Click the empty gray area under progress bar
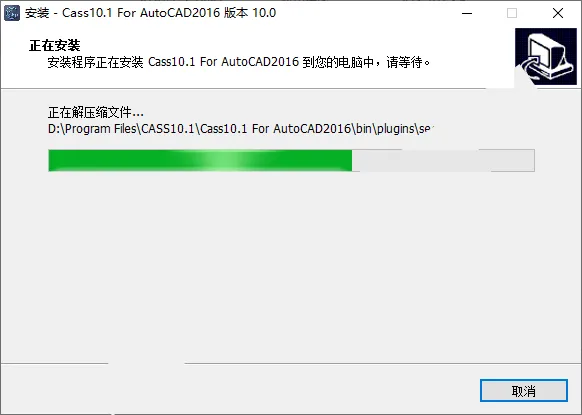The image size is (582, 415). coord(291,267)
